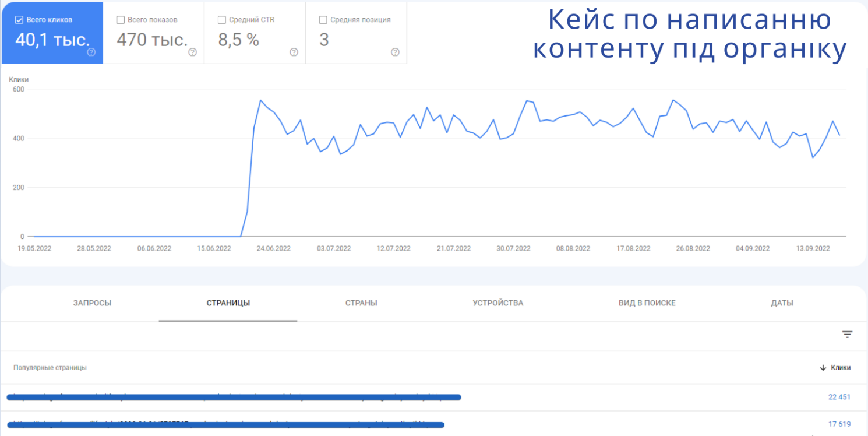Click the Популярные страницы column header
This screenshot has width=868, height=436.
50,368
